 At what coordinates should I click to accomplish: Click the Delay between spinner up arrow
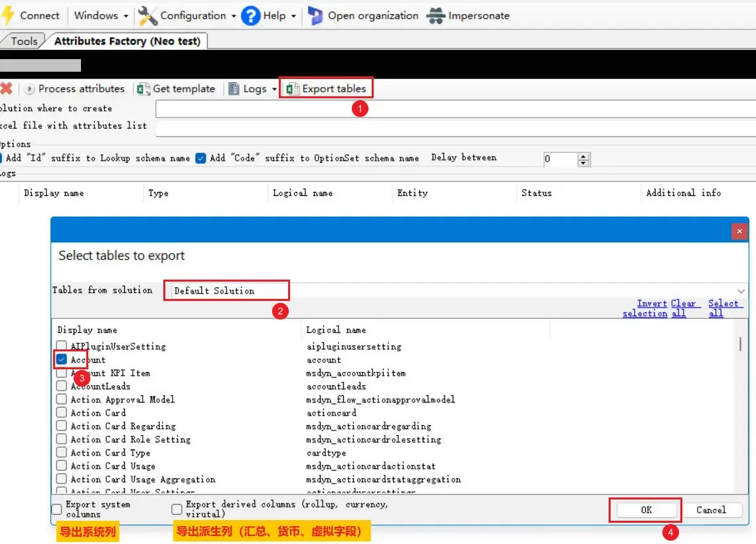583,156
